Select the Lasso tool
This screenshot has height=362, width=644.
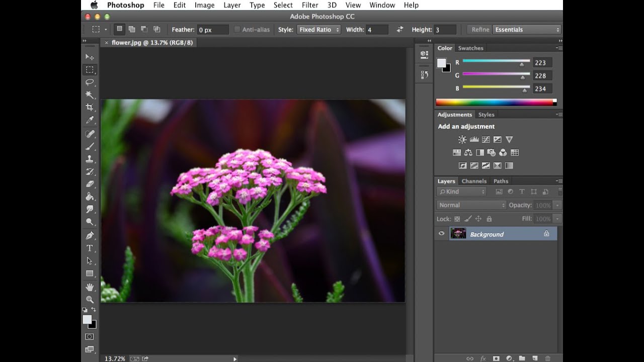click(90, 82)
